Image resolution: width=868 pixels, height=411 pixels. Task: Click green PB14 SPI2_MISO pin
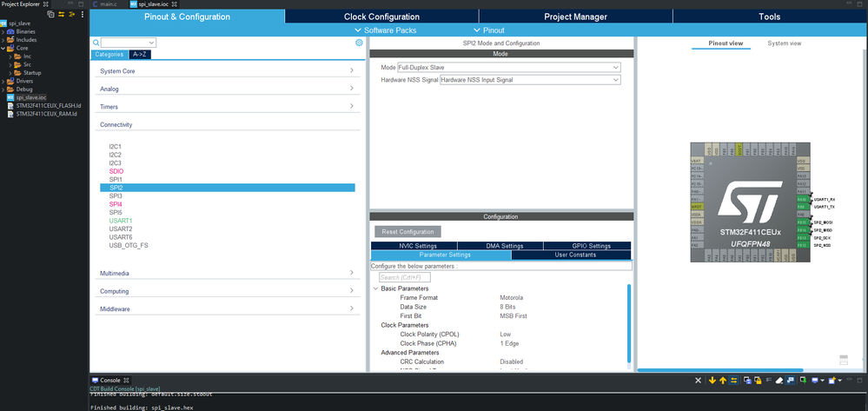(x=802, y=230)
